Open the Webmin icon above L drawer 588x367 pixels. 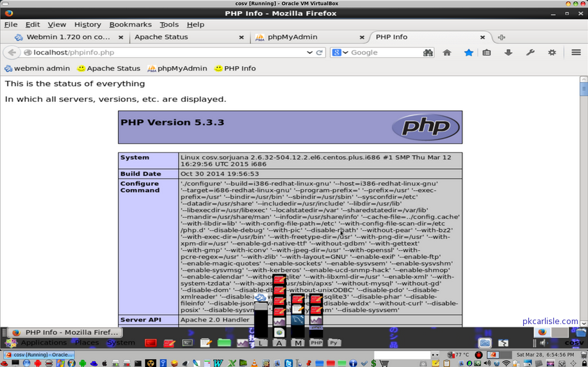(261, 298)
